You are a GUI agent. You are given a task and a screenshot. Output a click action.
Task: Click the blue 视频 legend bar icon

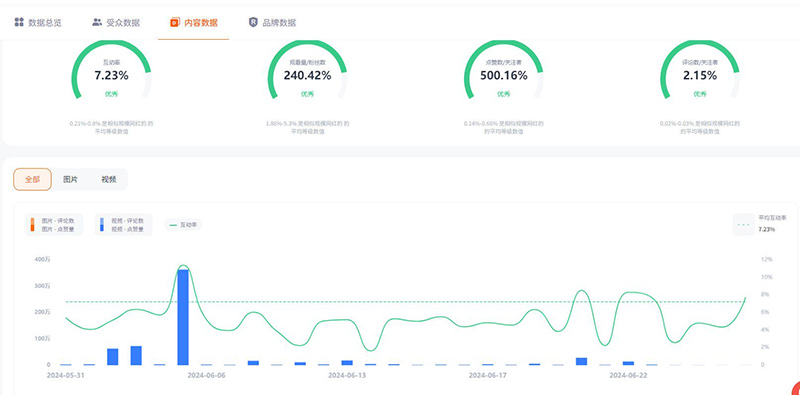pos(102,225)
